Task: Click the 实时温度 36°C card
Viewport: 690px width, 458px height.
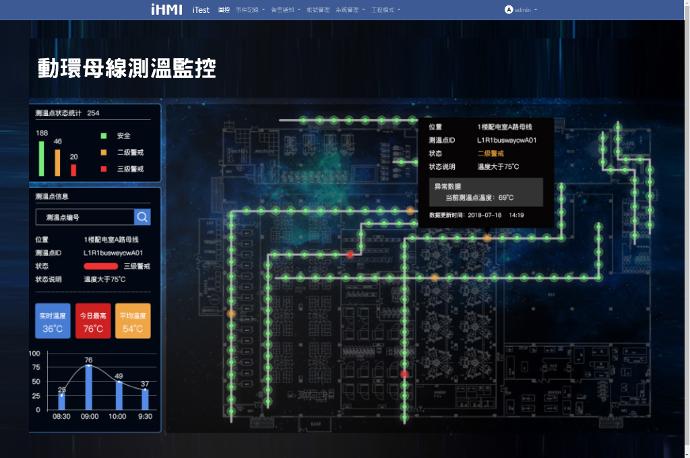Action: [53, 322]
